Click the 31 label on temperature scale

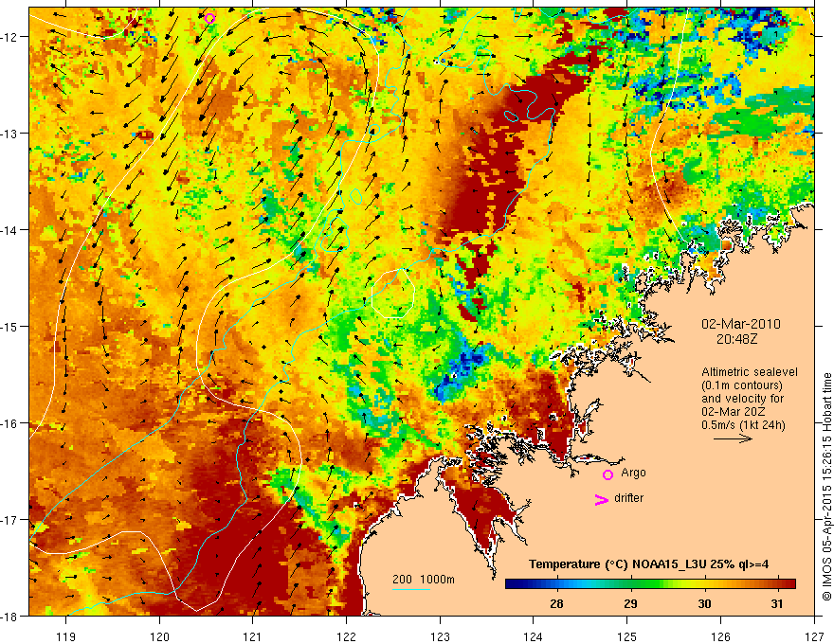777,604
